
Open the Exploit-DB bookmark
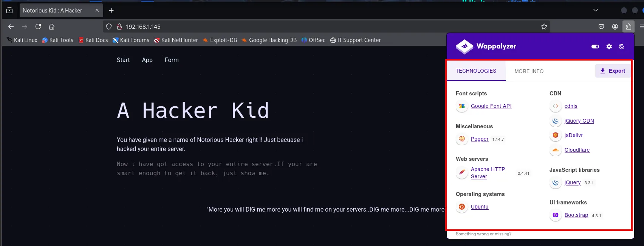[x=220, y=40]
